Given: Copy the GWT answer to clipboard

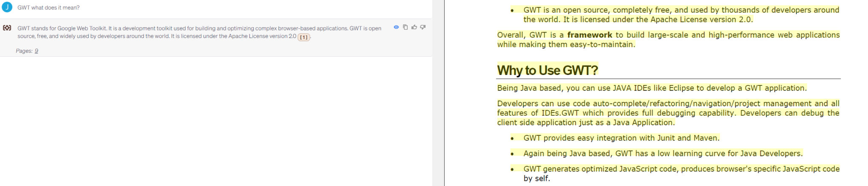Looking at the screenshot, I should click(405, 27).
